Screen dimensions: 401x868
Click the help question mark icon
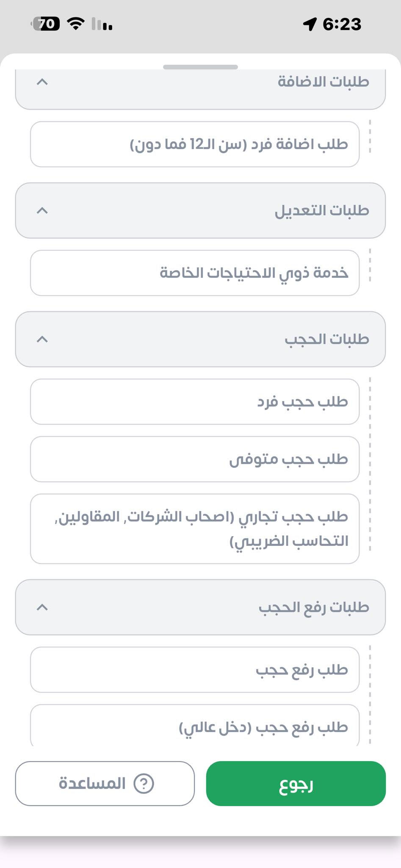point(144,783)
